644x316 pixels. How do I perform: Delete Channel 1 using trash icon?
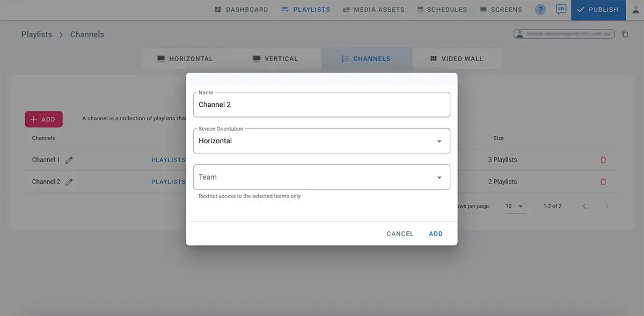(603, 160)
